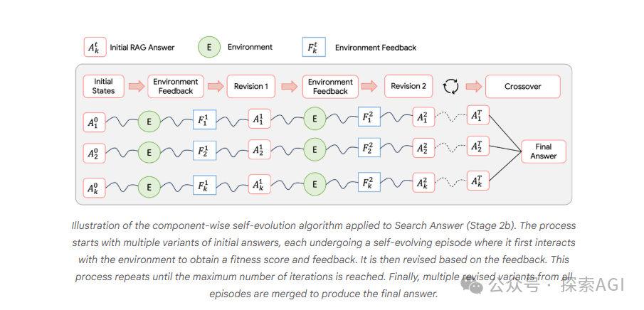Click the arrow after Initial States
This screenshot has height=310, width=644.
click(x=137, y=86)
